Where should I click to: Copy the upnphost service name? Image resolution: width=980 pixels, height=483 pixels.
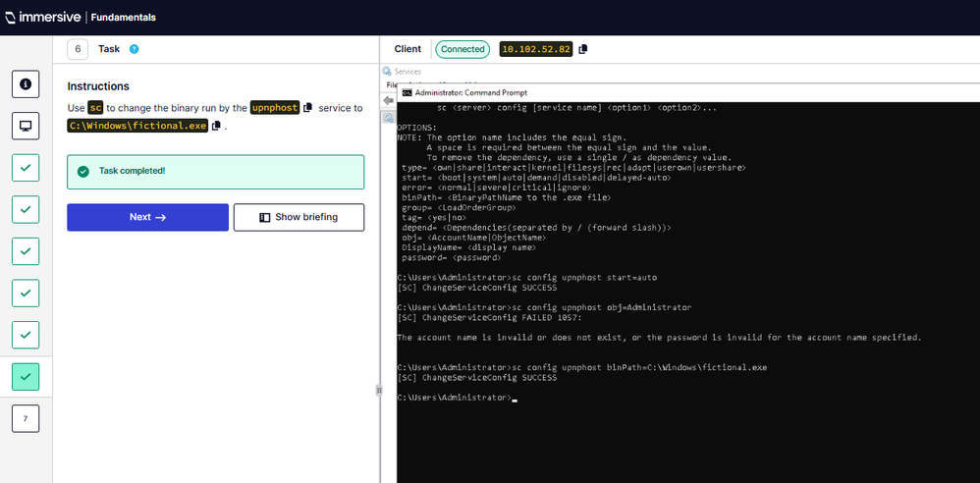coord(307,108)
